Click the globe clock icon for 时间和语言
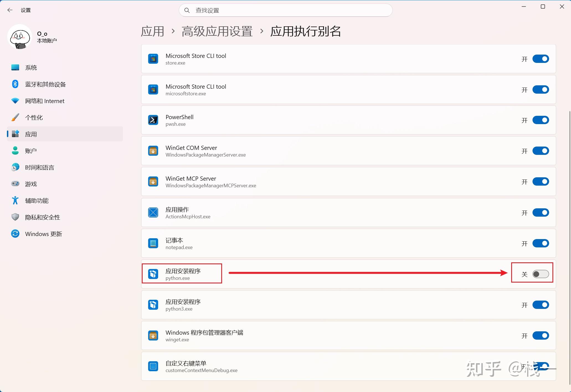571x392 pixels. click(15, 167)
